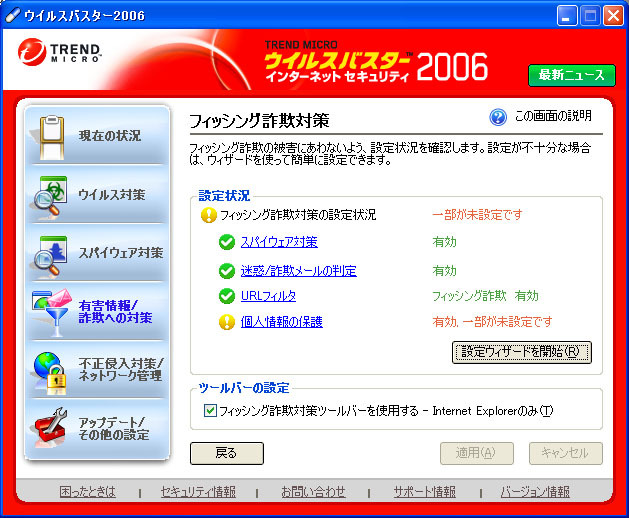Click the 戻る button
The height and width of the screenshot is (518, 629).
(x=227, y=453)
